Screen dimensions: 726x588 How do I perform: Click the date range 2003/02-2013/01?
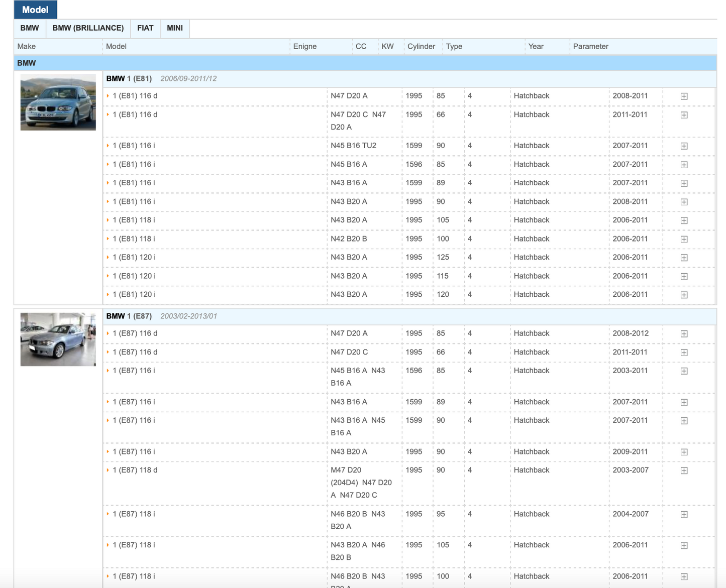coord(188,316)
